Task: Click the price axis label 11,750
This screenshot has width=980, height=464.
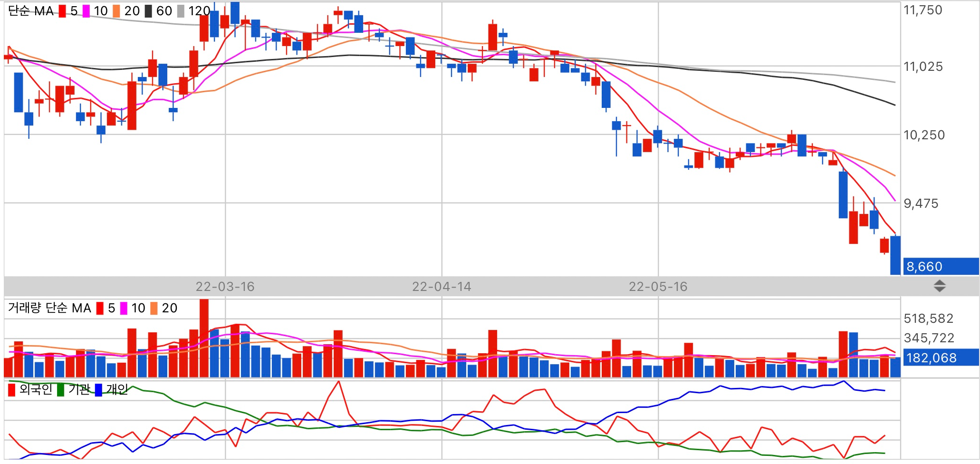Action: click(x=923, y=10)
